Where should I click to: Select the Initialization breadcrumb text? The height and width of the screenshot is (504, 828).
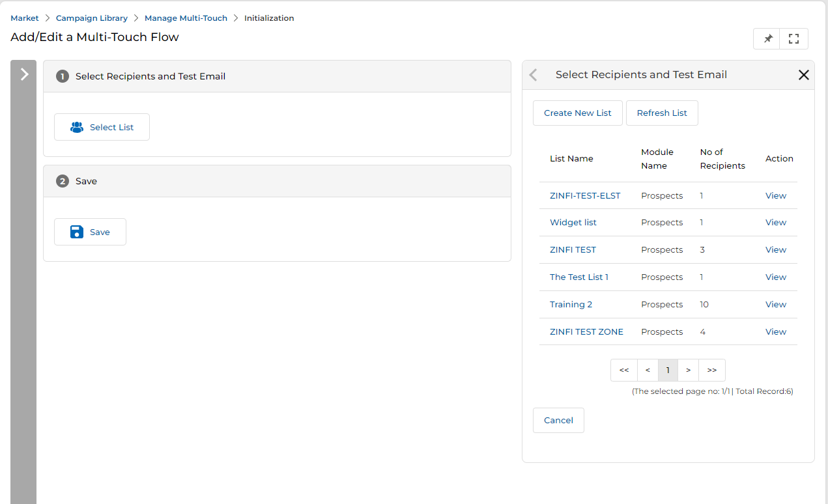pyautogui.click(x=269, y=18)
